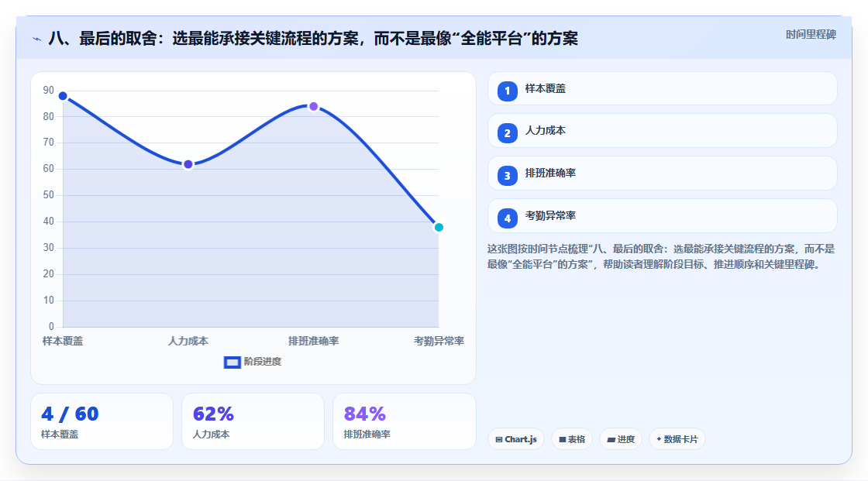Click the 表格 tag
This screenshot has height=481, width=868.
[x=572, y=439]
